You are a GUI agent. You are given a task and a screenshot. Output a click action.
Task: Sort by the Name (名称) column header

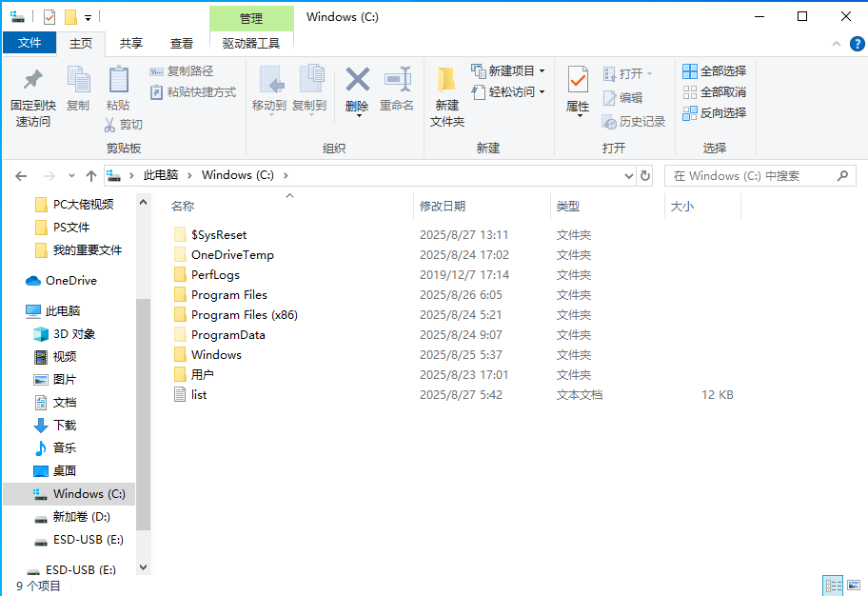point(183,206)
